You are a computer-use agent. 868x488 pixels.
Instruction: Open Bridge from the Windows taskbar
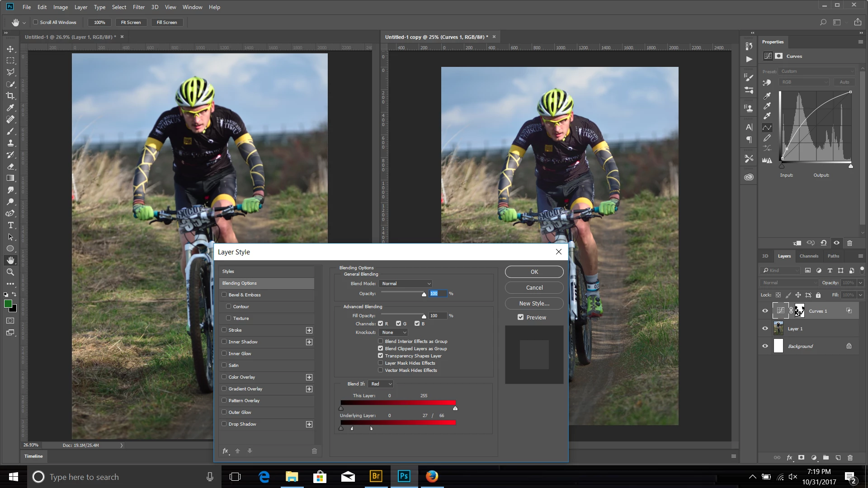click(x=376, y=476)
